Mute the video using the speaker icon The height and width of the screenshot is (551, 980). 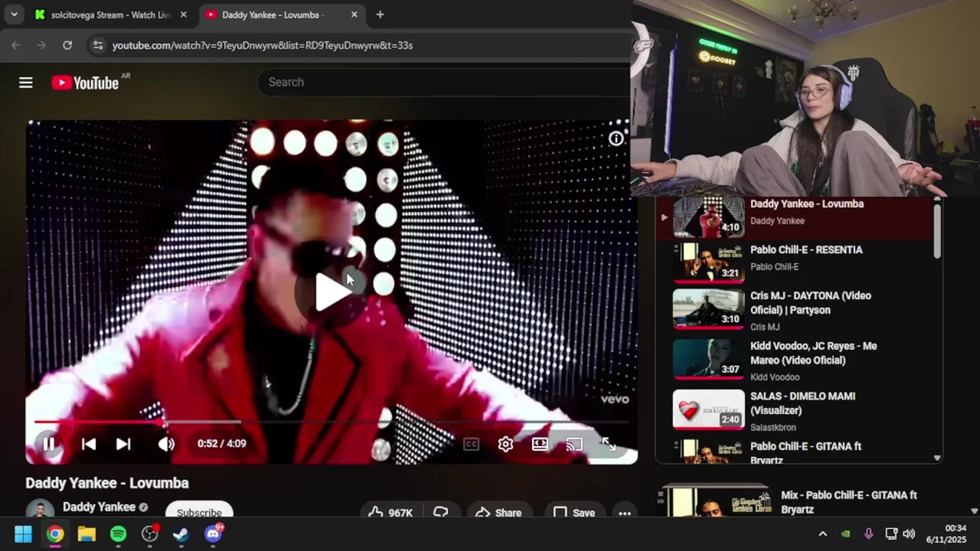coord(166,444)
